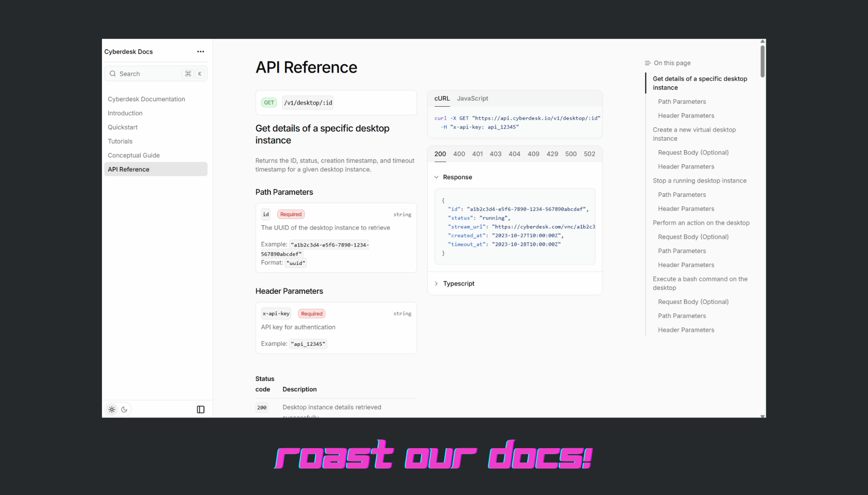Open the three-dots menu beside Cyberdesk Docs
The image size is (868, 495).
(x=200, y=51)
